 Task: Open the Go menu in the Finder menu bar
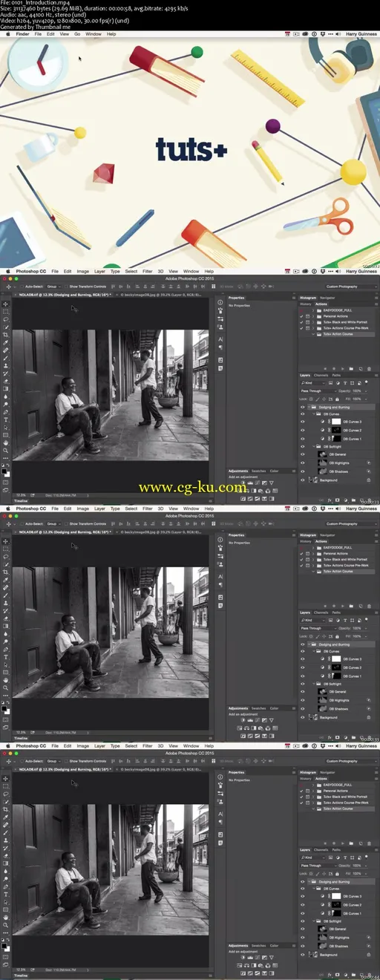coord(77,34)
